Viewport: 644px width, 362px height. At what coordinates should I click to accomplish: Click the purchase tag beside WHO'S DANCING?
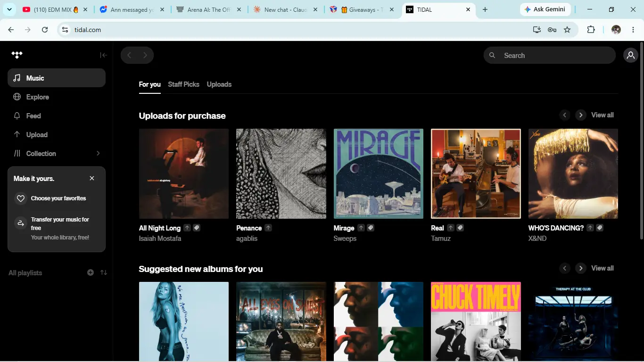[600, 228]
